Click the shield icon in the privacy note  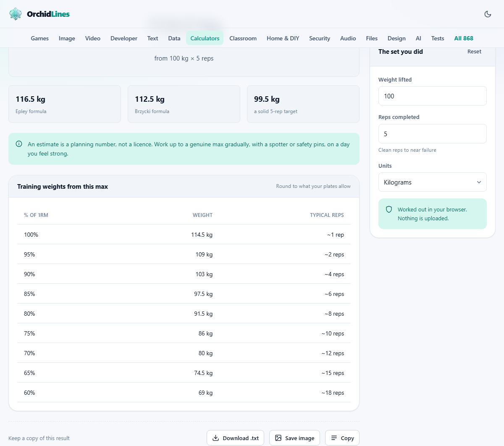[389, 209]
